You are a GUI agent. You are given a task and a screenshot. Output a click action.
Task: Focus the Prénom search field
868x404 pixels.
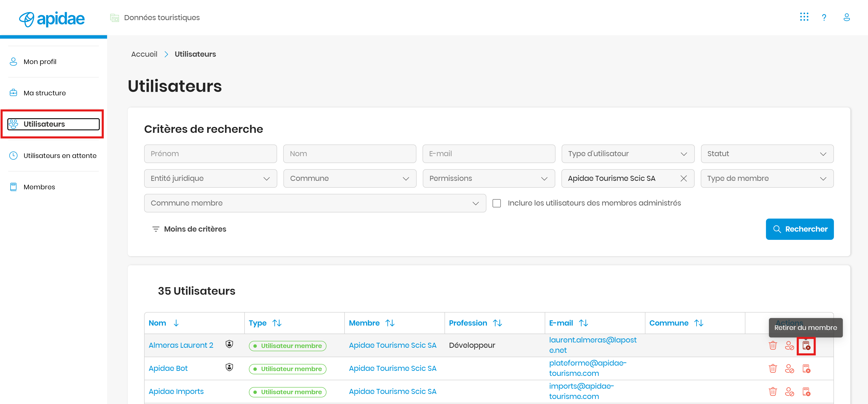click(210, 154)
